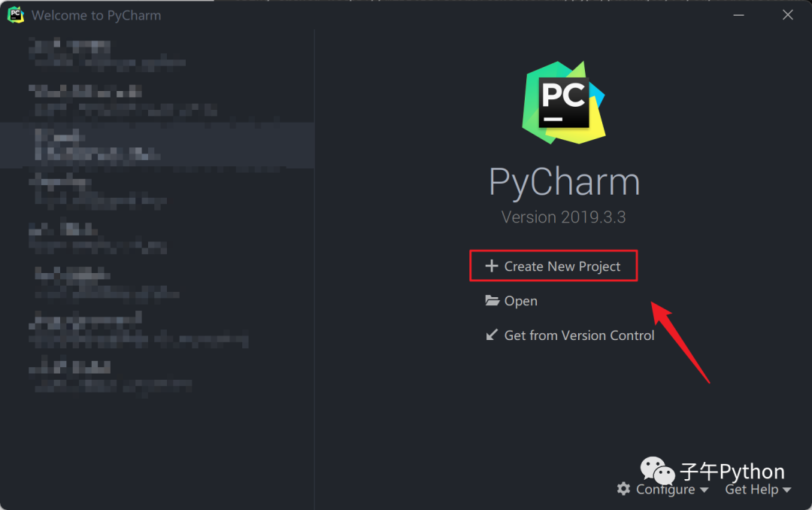
Task: Click the large PyCharm logo
Action: [564, 102]
